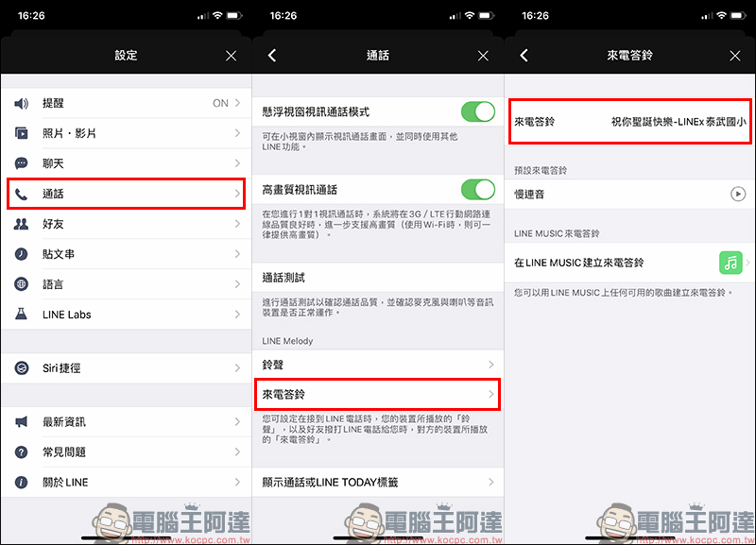Open 關於 LINE settings entry

click(x=127, y=483)
